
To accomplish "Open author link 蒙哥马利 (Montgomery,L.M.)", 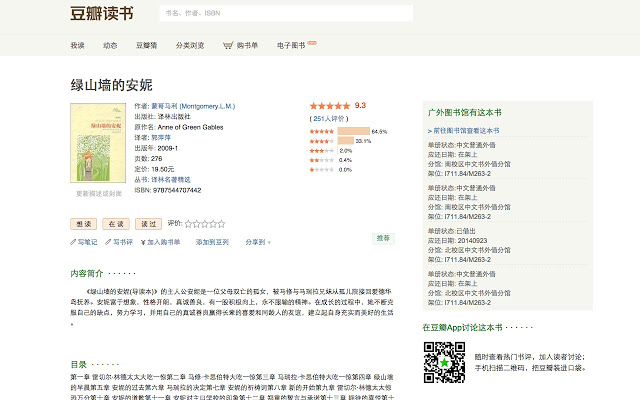I will [x=193, y=106].
